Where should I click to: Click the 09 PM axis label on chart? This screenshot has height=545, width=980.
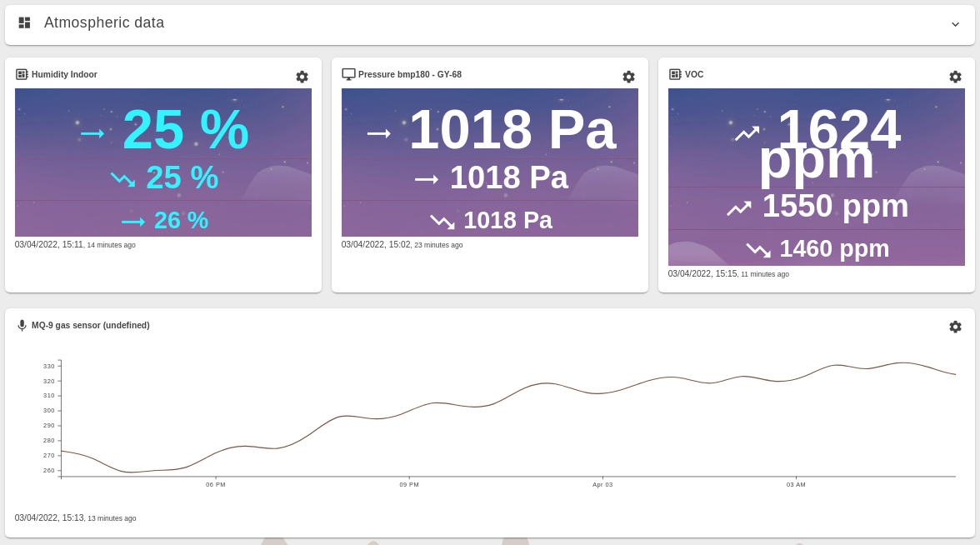coord(409,484)
